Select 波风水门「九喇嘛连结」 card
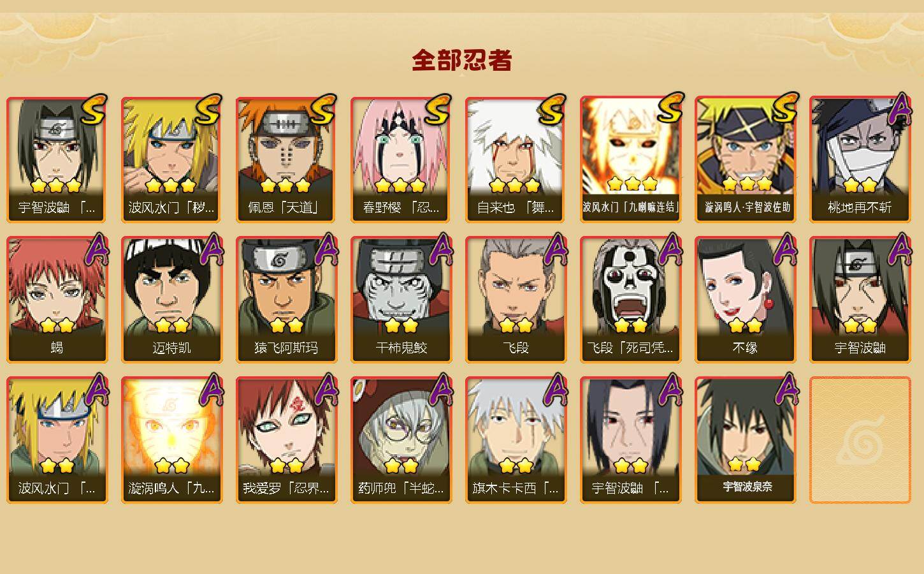 [630, 159]
